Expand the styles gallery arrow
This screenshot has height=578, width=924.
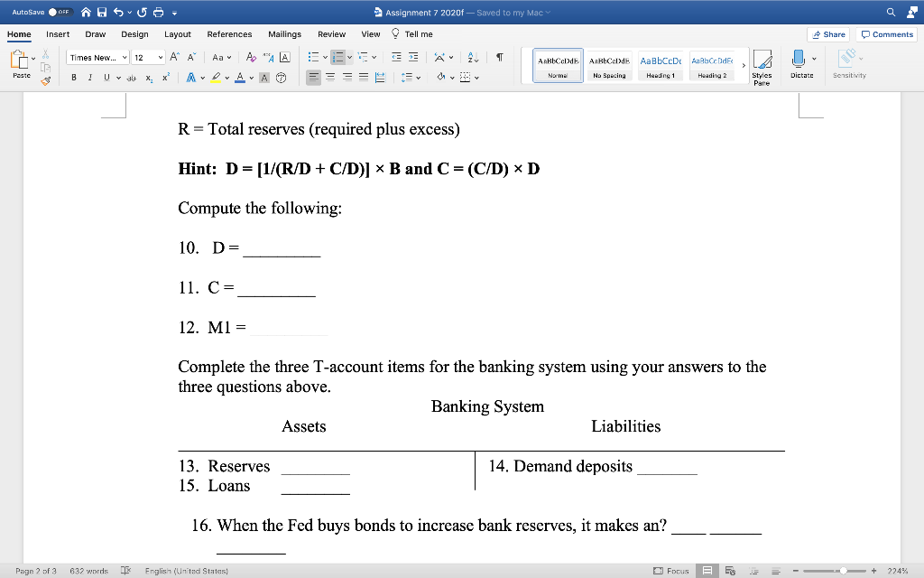[x=744, y=65]
